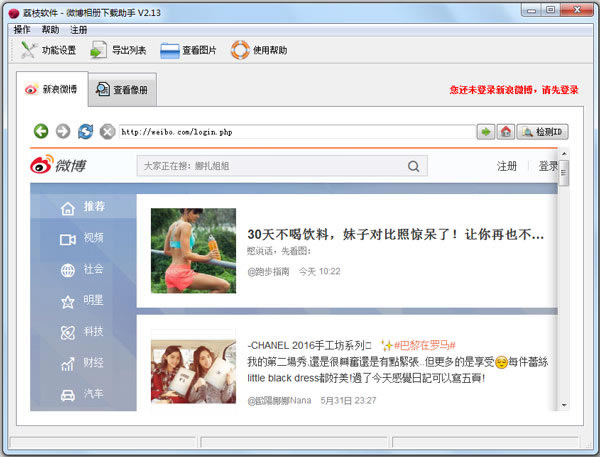Click the vertical scrollbar thumb
The height and width of the screenshot is (457, 600).
point(564,173)
